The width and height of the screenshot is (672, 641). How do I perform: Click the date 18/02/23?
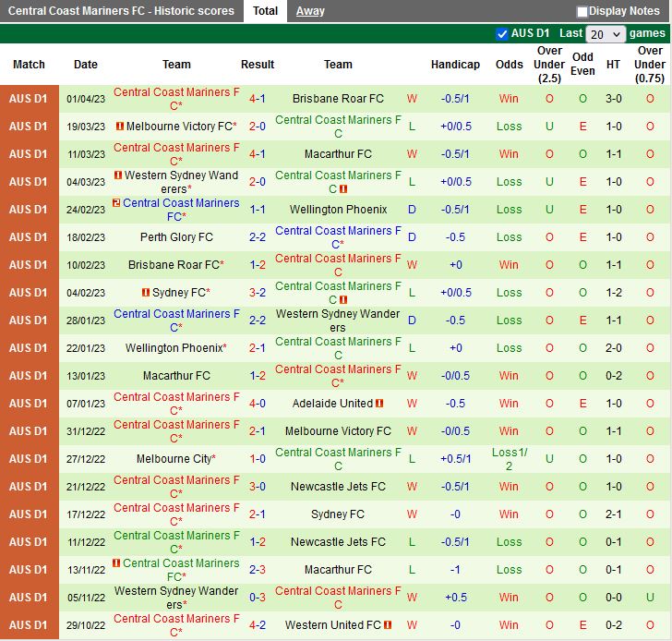point(86,237)
